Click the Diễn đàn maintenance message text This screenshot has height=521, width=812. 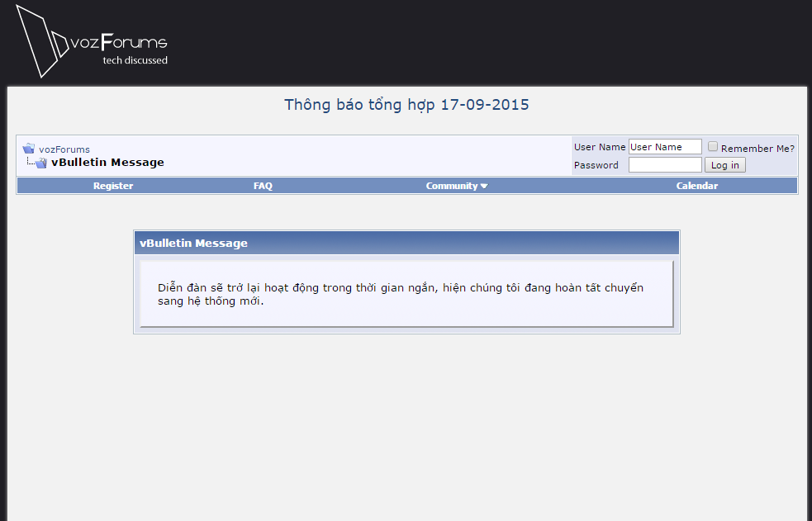[401, 294]
